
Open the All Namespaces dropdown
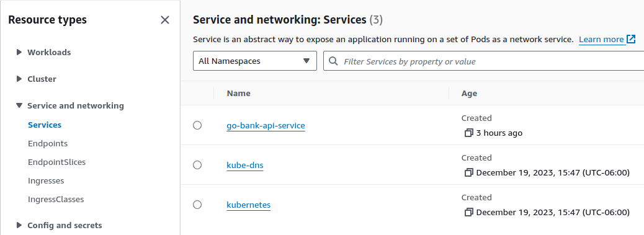click(254, 61)
